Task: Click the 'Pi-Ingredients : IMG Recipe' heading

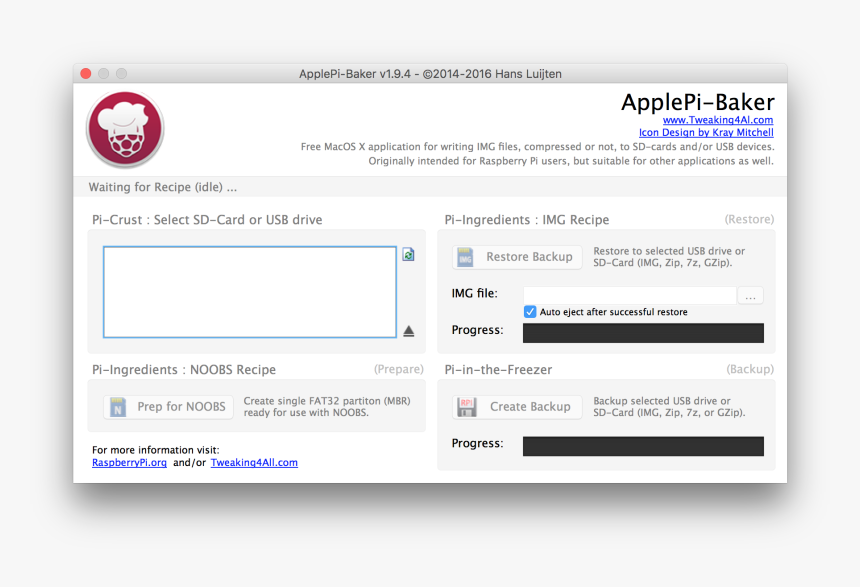Action: (x=527, y=219)
